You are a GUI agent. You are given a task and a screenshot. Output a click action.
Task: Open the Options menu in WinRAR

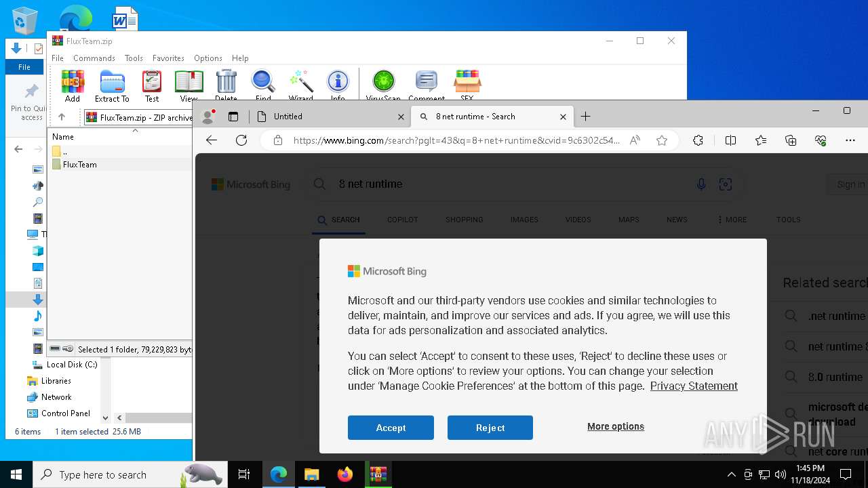[x=208, y=58]
